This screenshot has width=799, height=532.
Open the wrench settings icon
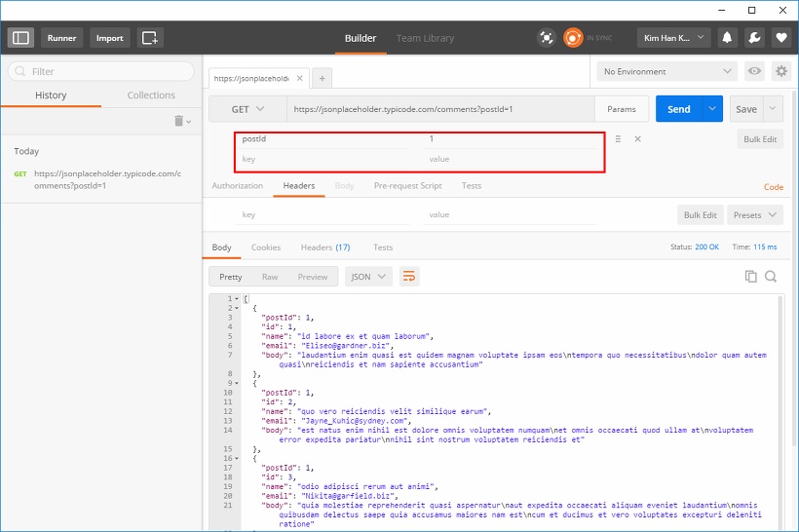click(754, 38)
